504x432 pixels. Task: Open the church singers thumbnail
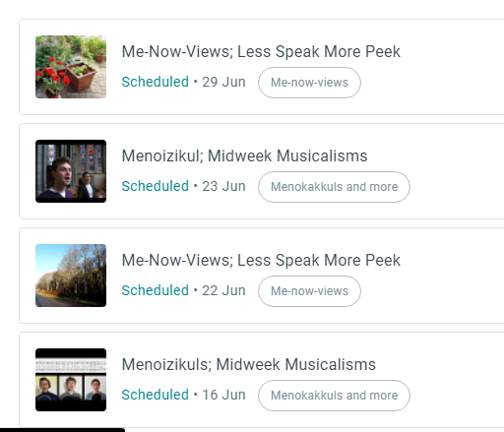[x=71, y=171]
